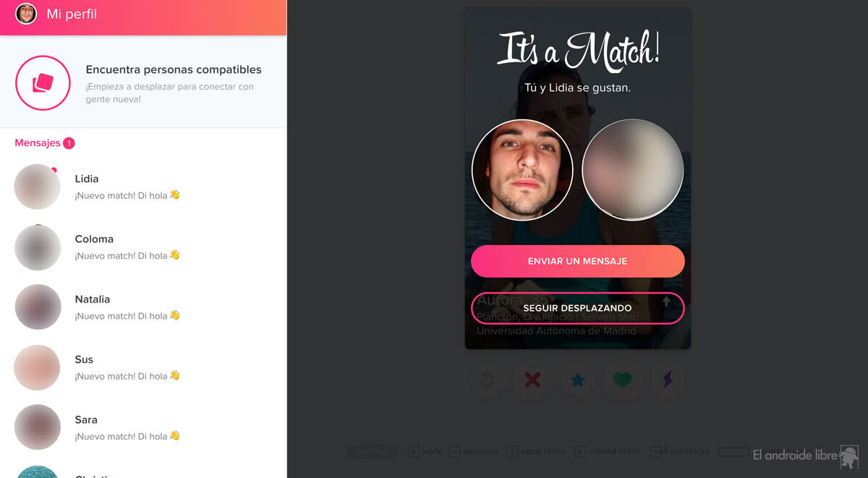The width and height of the screenshot is (868, 478).
Task: Click the purple lightning boost icon
Action: coord(667,380)
